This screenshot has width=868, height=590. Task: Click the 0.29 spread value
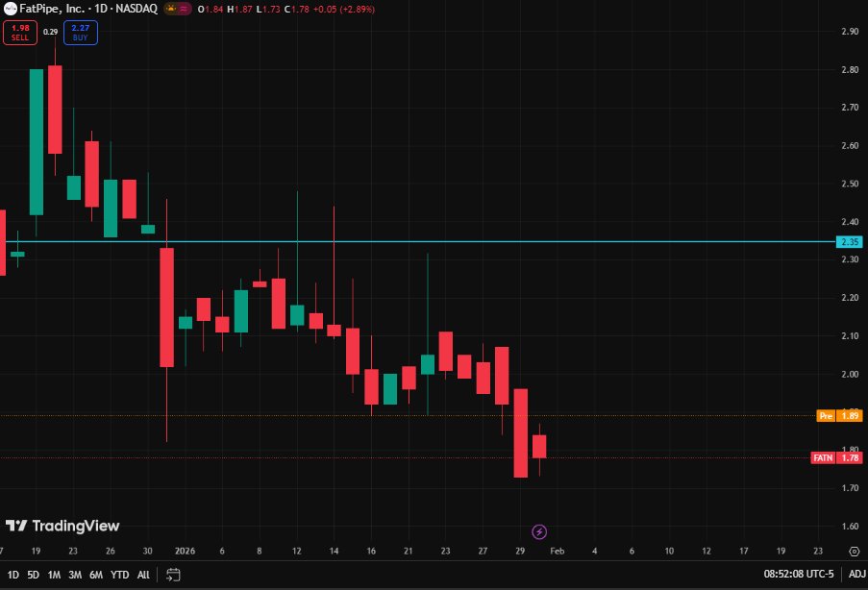(x=50, y=32)
